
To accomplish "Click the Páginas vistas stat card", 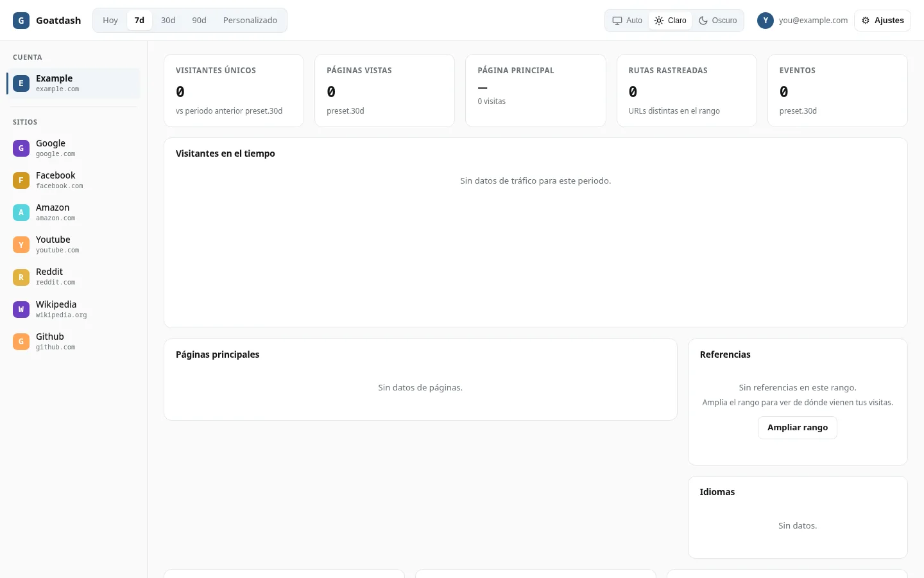I will (x=384, y=91).
